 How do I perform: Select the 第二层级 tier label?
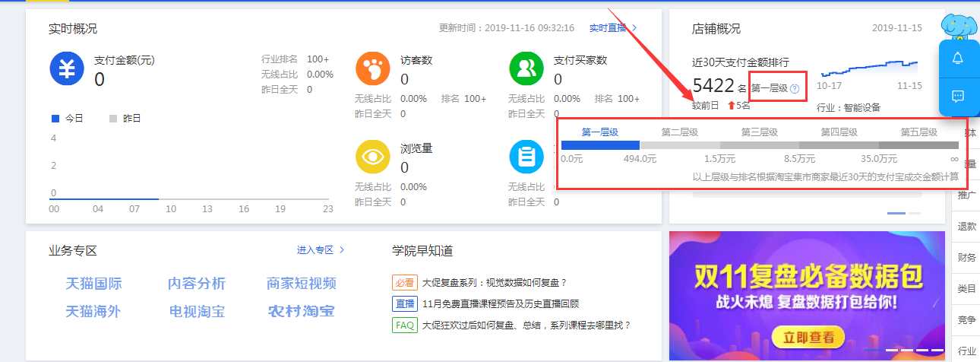680,132
